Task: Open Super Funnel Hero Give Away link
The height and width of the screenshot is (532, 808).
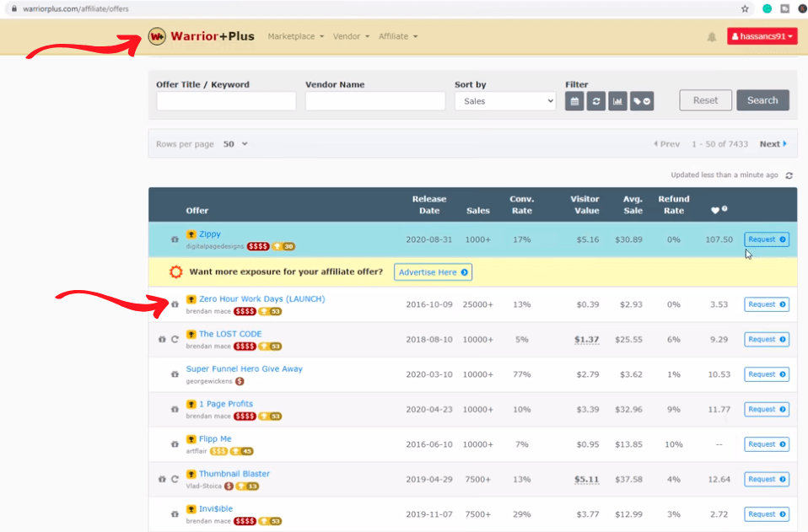Action: click(x=245, y=368)
